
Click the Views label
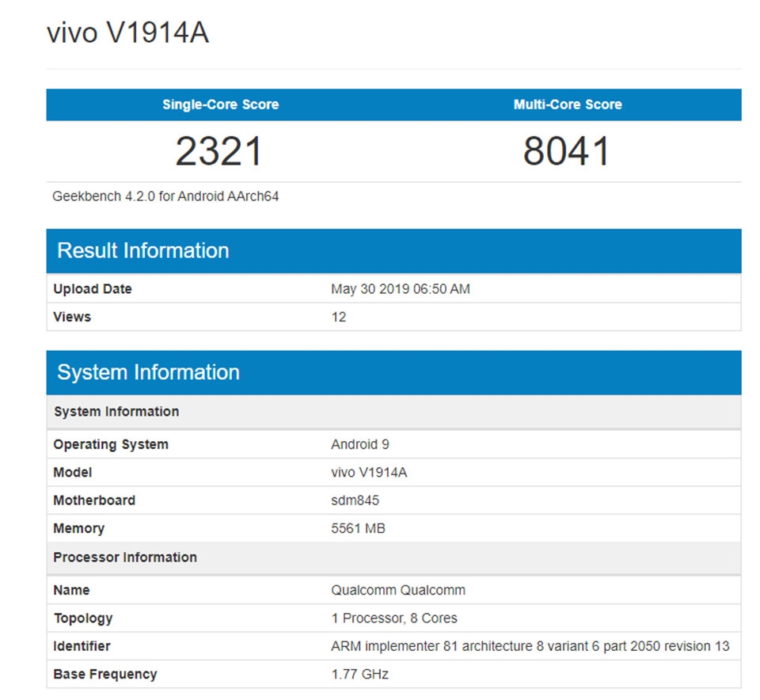[72, 317]
